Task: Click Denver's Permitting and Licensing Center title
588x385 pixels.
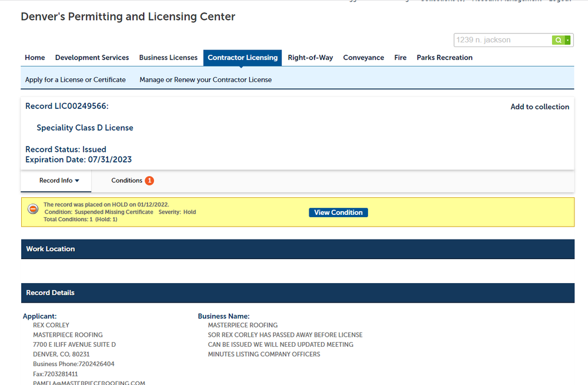Action: pyautogui.click(x=128, y=16)
